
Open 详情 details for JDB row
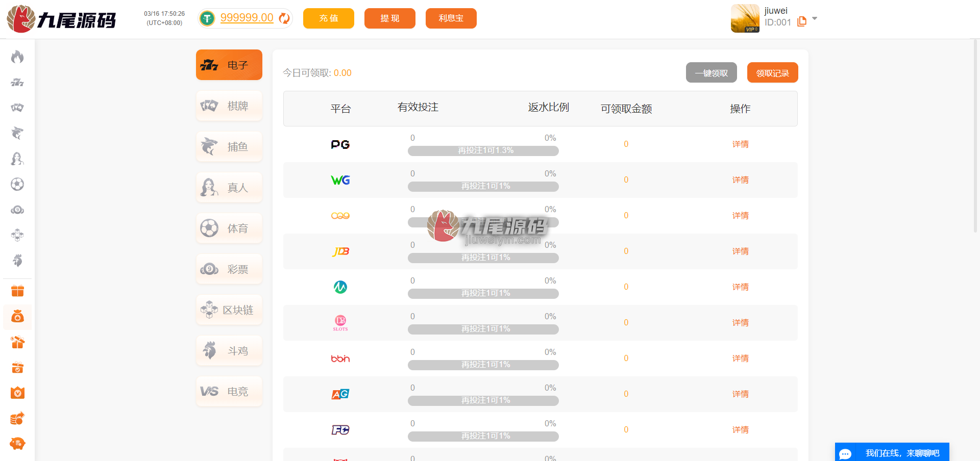click(x=740, y=251)
